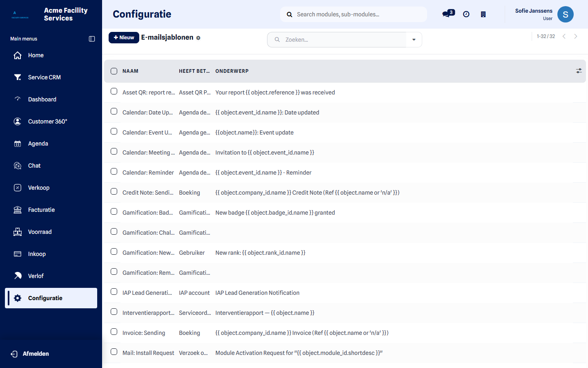
Task: Click the Afmelden logout icon
Action: point(14,354)
